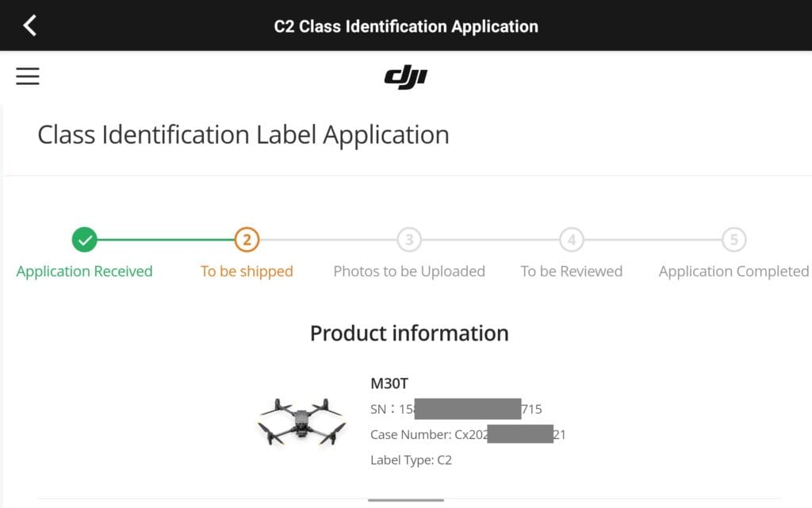The width and height of the screenshot is (812, 508).
Task: Select step 3 circle icon
Action: pos(409,239)
